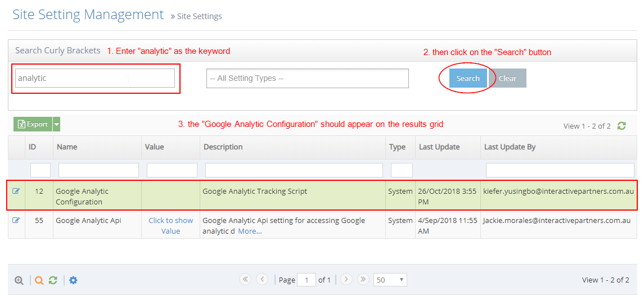This screenshot has width=644, height=296.
Task: Open the All Setting Types dropdown
Action: click(x=307, y=78)
